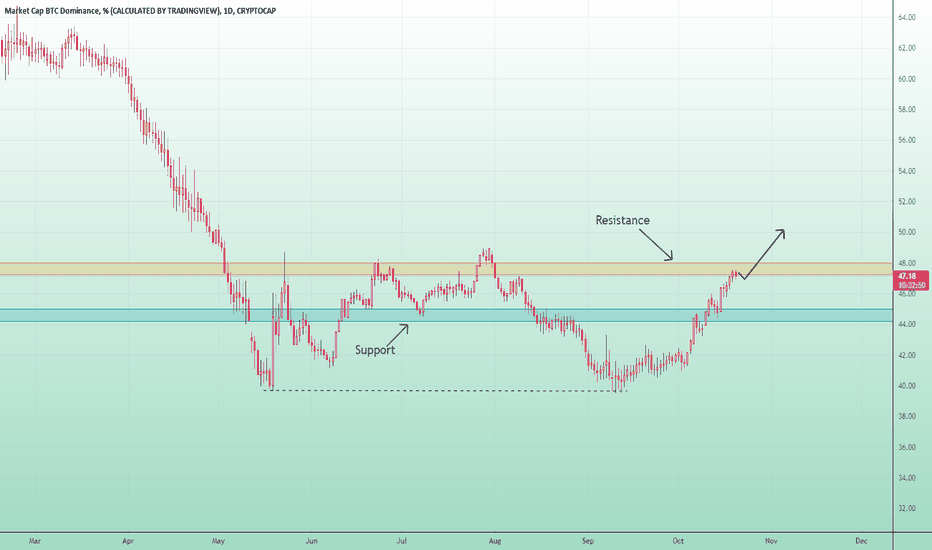Click the 64.00 price axis label
932x550 pixels.
pyautogui.click(x=906, y=18)
